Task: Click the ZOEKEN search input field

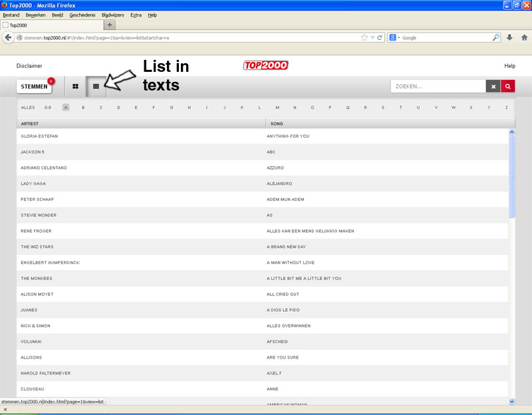Action: [x=438, y=86]
